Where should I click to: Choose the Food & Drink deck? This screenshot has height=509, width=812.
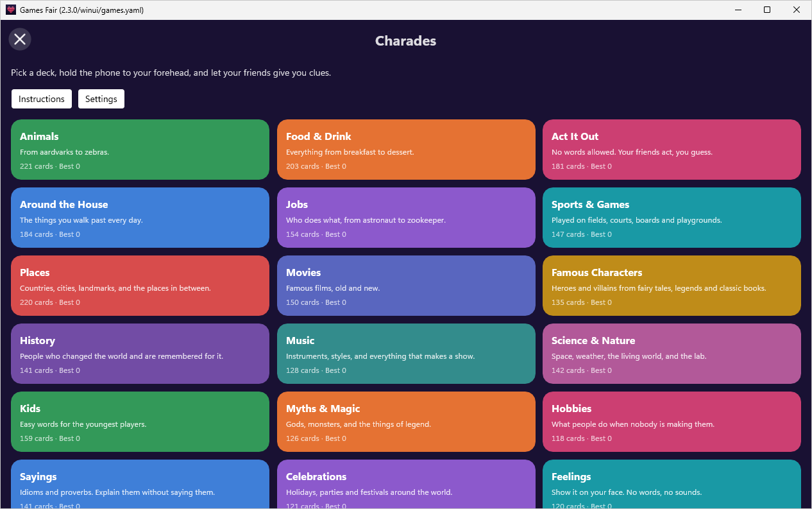(406, 150)
